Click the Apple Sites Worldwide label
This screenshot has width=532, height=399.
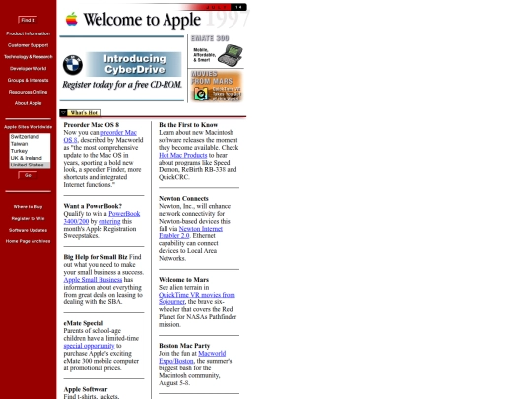pyautogui.click(x=29, y=127)
